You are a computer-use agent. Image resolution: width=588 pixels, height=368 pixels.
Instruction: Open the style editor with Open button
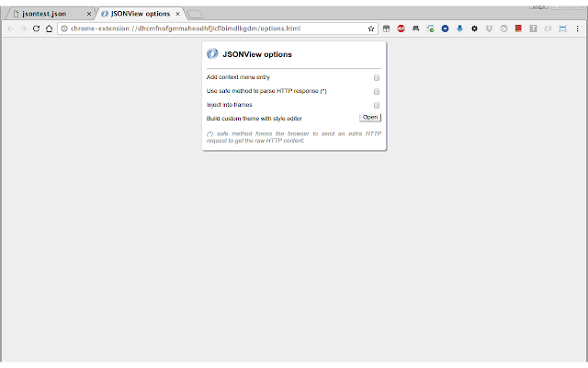click(x=370, y=118)
